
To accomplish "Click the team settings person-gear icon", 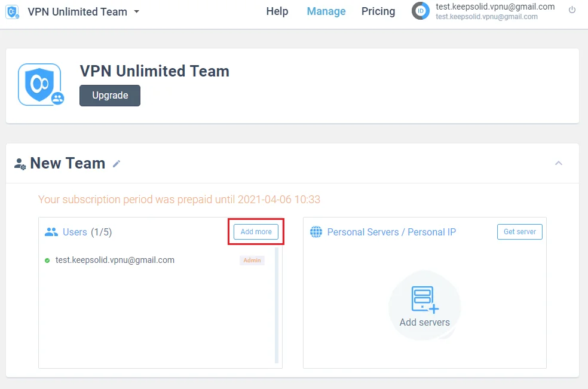I will [x=20, y=164].
